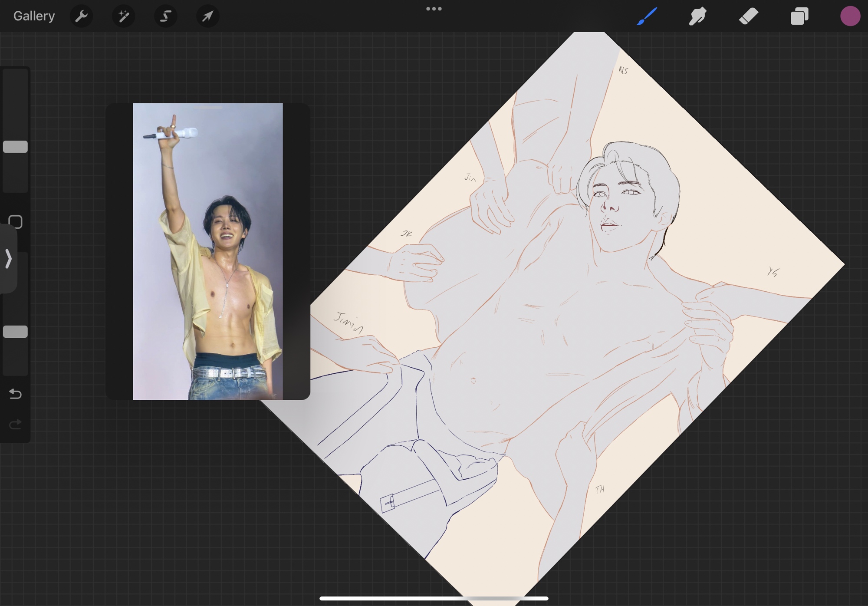Viewport: 868px width, 606px height.
Task: Open the Adjustments magic wand menu
Action: pyautogui.click(x=123, y=16)
